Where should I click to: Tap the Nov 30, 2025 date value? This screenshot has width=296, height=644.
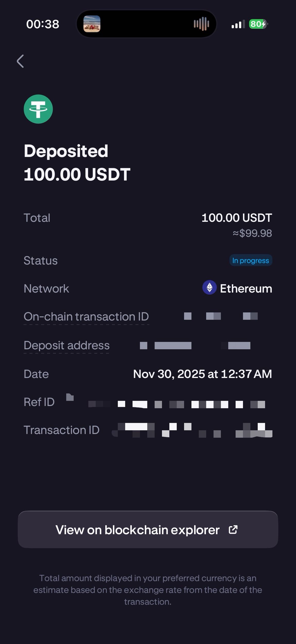202,374
